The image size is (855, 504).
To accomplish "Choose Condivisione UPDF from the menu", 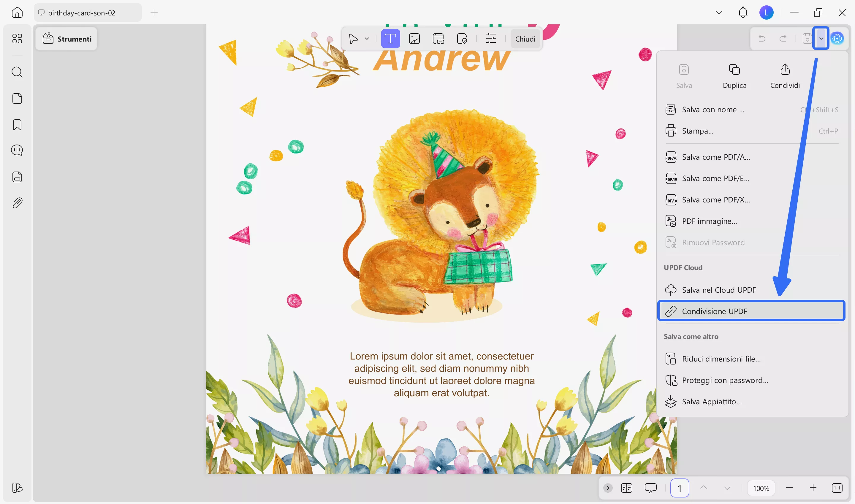I will click(x=751, y=311).
